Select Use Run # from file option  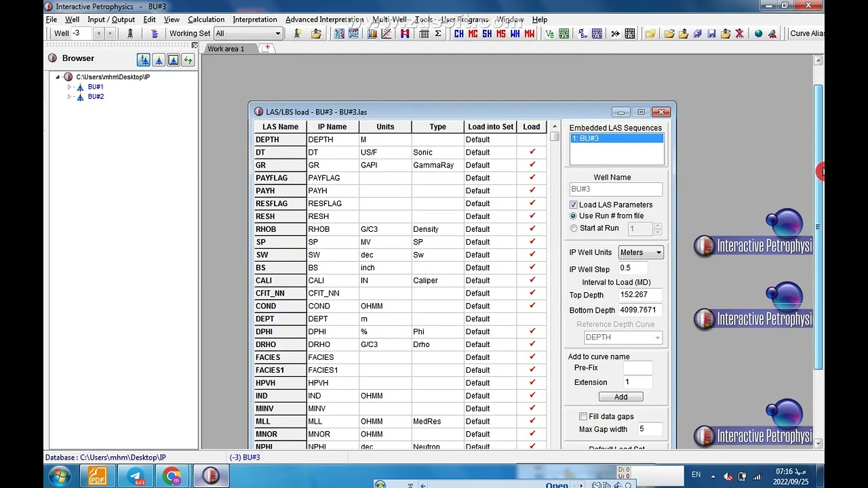pos(574,216)
